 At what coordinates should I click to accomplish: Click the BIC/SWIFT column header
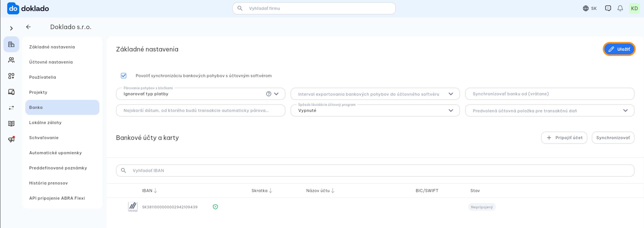(x=427, y=190)
